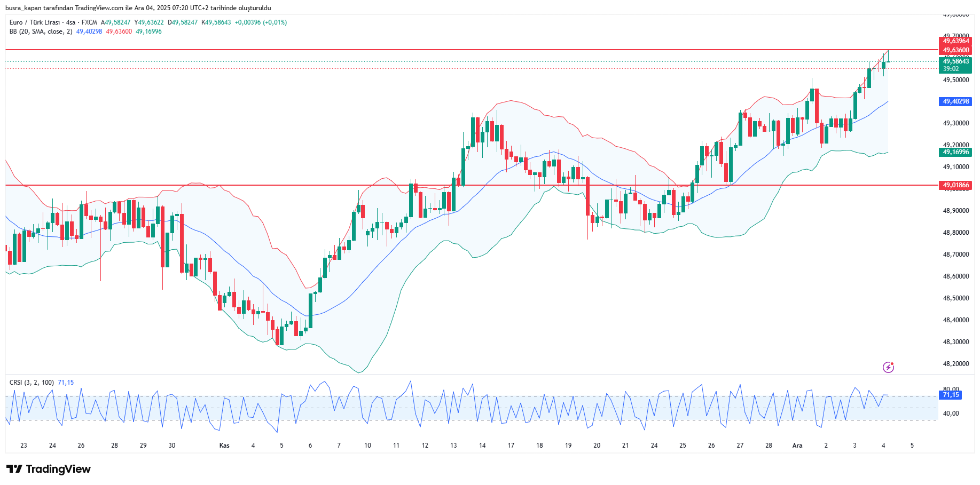Select the Euro / Türk Lirası symbol title
This screenshot has height=485, width=980.
tap(34, 22)
